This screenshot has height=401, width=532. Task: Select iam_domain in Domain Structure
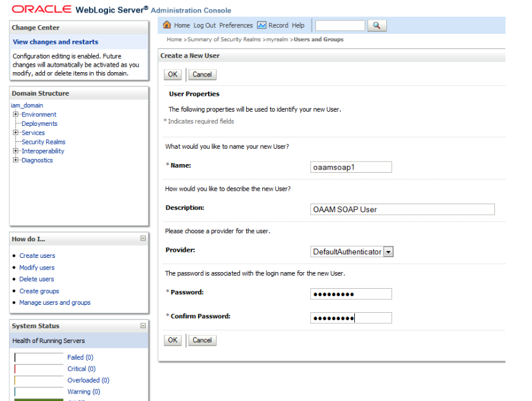(27, 105)
